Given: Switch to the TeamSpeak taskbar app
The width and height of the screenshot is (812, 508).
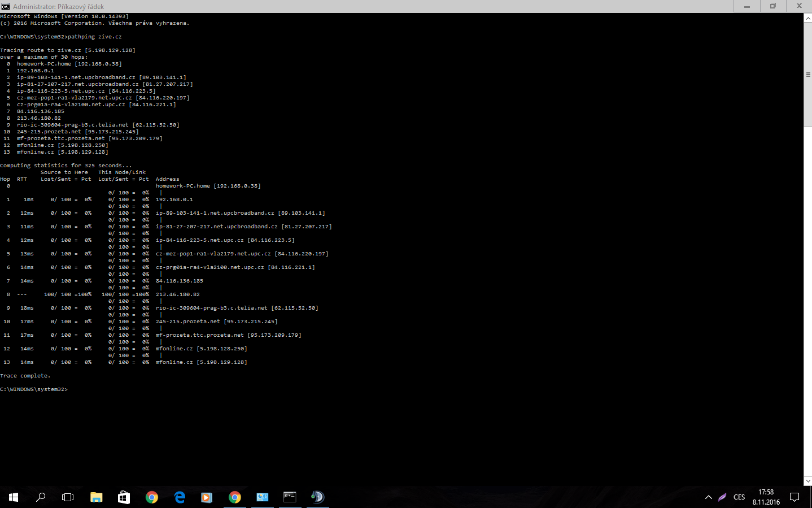Looking at the screenshot, I should 317,497.
